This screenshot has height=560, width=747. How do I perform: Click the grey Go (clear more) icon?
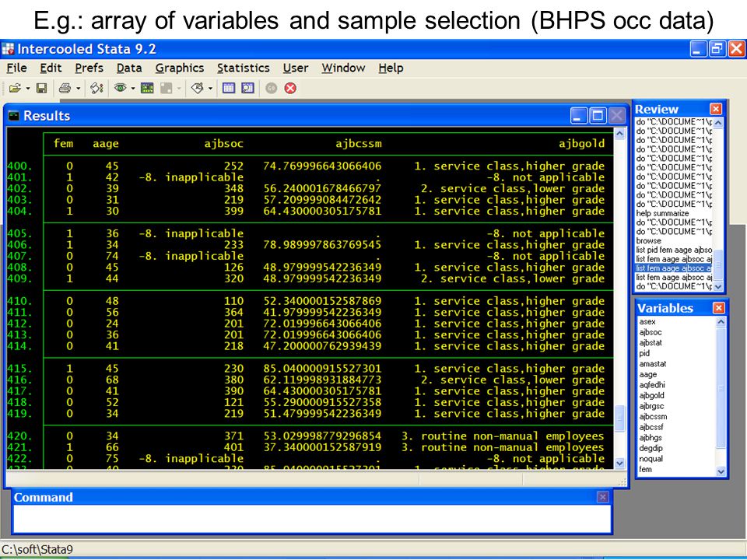[272, 88]
